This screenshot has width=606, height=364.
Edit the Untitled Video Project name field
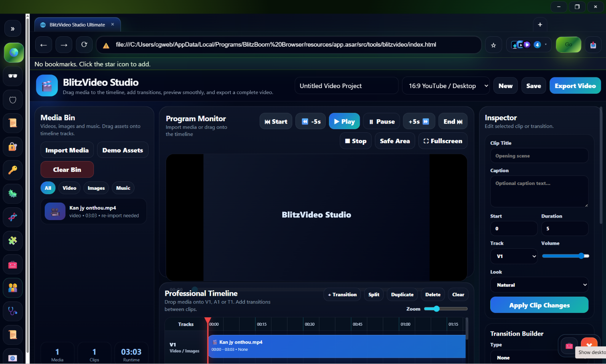coord(347,86)
